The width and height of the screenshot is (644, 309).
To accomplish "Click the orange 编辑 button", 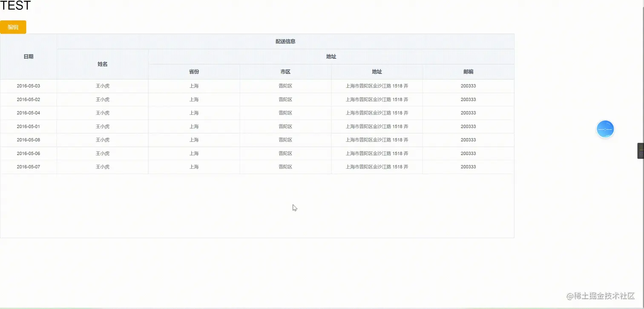I will point(13,27).
